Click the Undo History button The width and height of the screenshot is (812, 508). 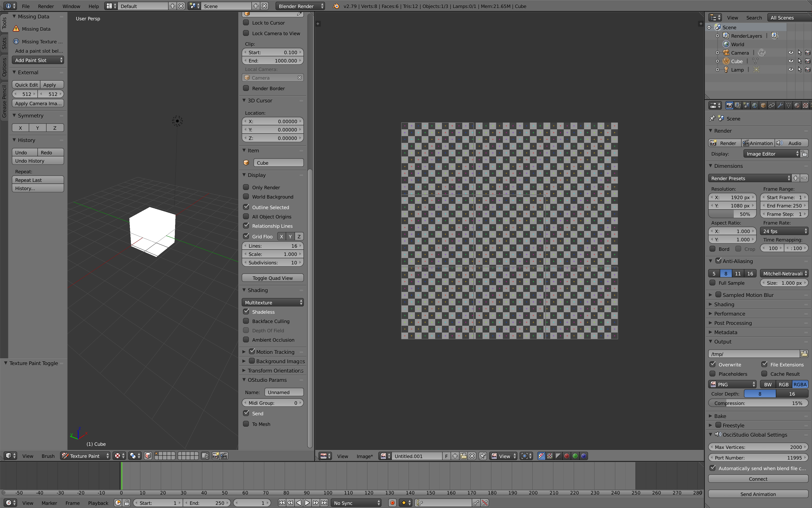tap(38, 161)
